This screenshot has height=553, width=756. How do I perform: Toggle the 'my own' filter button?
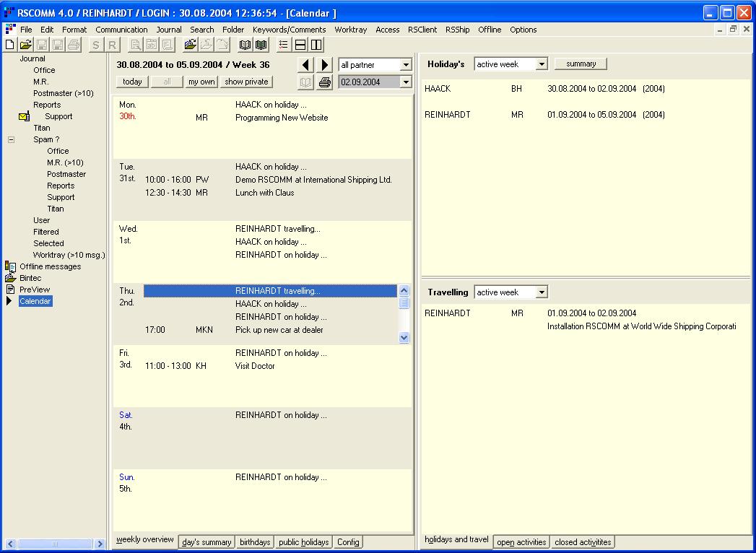[x=201, y=82]
